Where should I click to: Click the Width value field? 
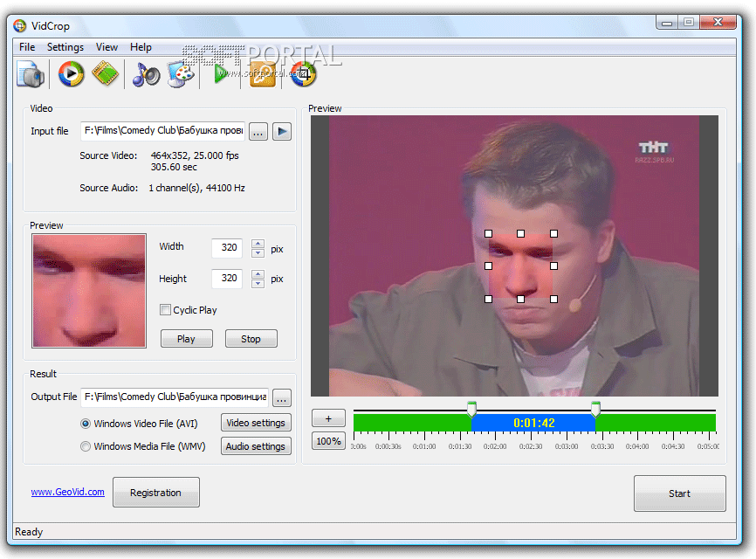tap(227, 248)
